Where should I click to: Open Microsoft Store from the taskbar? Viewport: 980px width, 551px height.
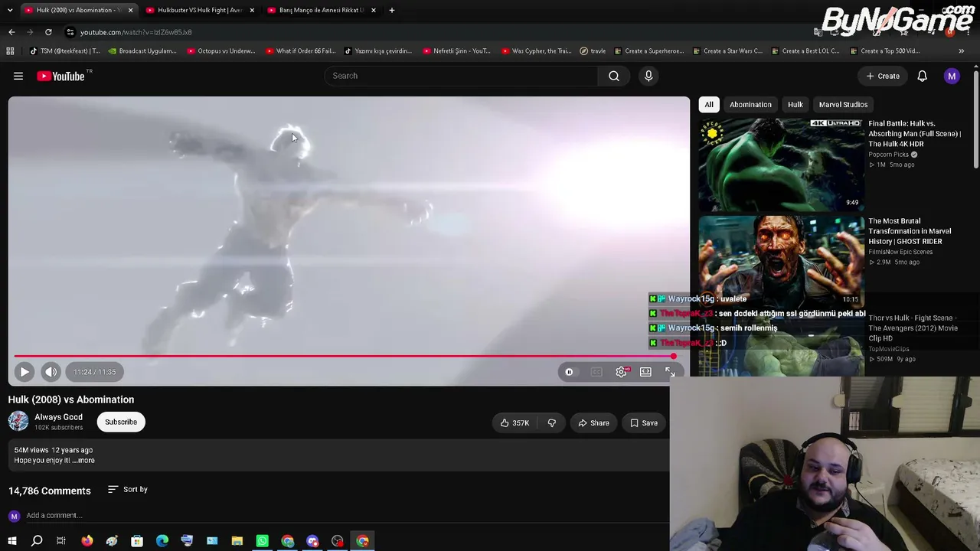coord(137,541)
